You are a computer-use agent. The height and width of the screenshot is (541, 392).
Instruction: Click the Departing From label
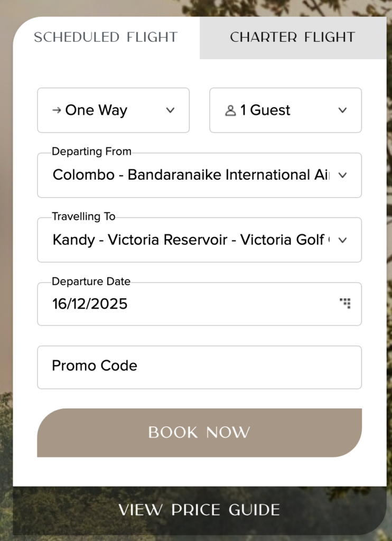pyautogui.click(x=91, y=152)
